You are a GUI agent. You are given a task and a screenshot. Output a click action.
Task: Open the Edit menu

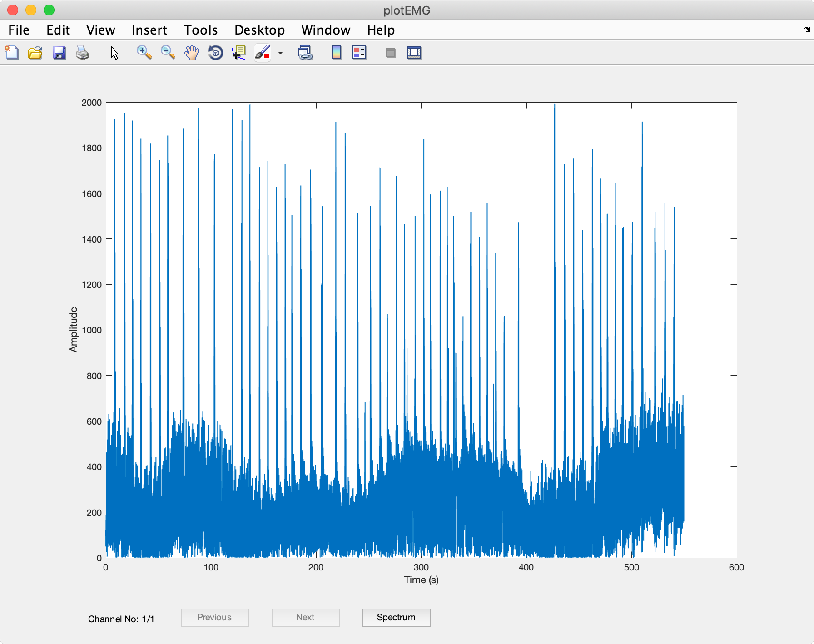58,30
